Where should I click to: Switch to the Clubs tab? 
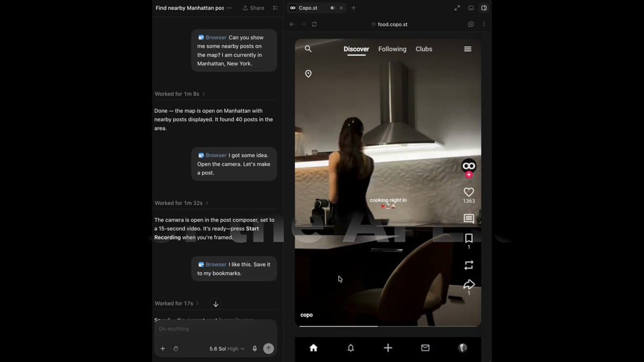tap(424, 49)
